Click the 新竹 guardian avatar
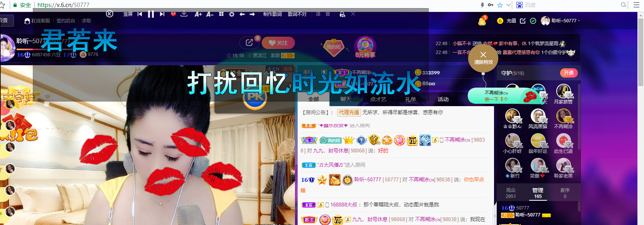The height and width of the screenshot is (225, 644). 513,166
